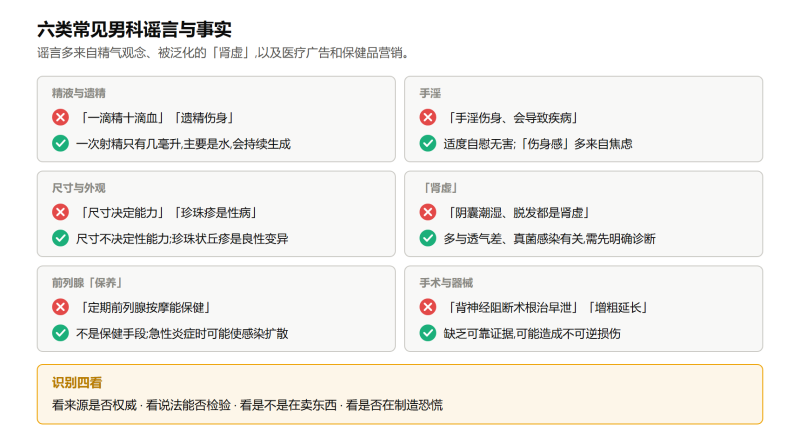This screenshot has width=800, height=437.
Task: Click the line starting 看来源是否权威
Action: pyautogui.click(x=247, y=405)
